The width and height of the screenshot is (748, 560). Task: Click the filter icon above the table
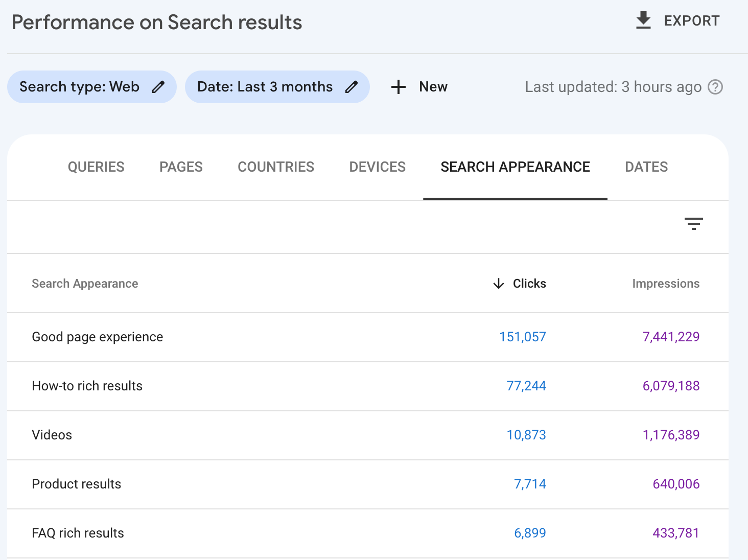(693, 224)
